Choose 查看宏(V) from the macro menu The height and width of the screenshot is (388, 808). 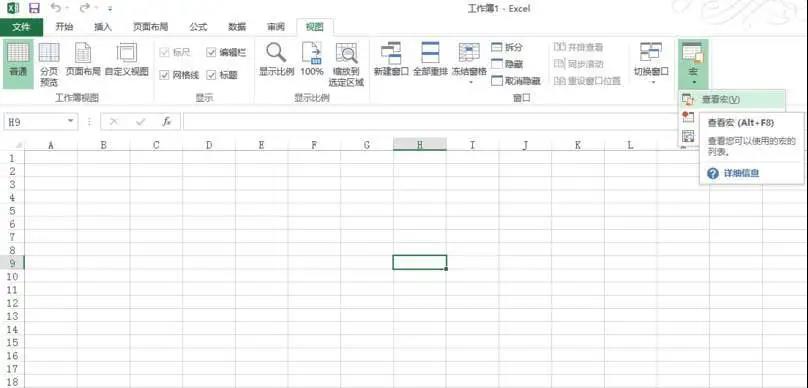click(x=732, y=99)
